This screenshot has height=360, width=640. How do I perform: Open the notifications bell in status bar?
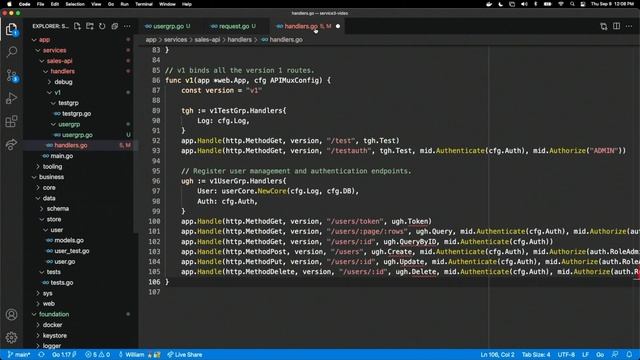coord(629,355)
